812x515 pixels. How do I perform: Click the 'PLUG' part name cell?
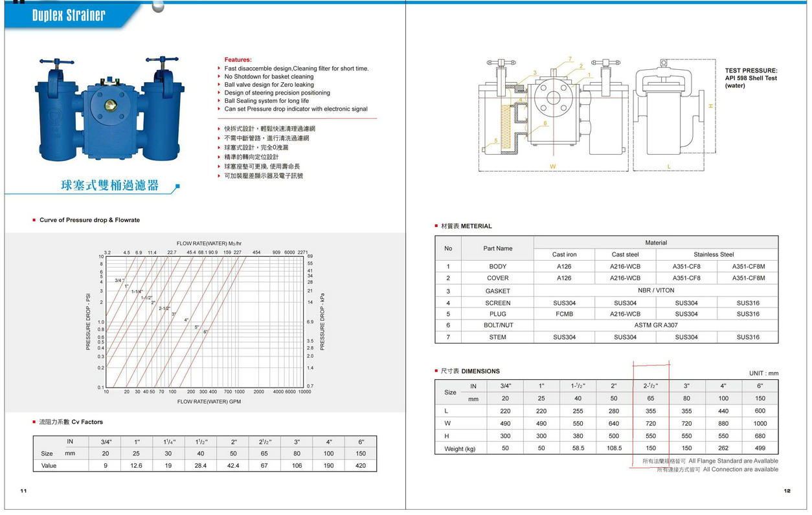tap(498, 314)
